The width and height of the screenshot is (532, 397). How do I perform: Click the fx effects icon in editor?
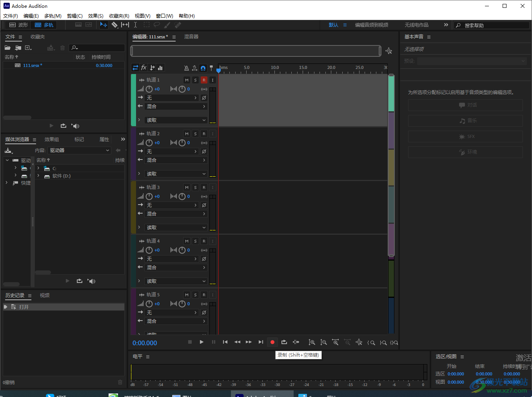(x=144, y=68)
